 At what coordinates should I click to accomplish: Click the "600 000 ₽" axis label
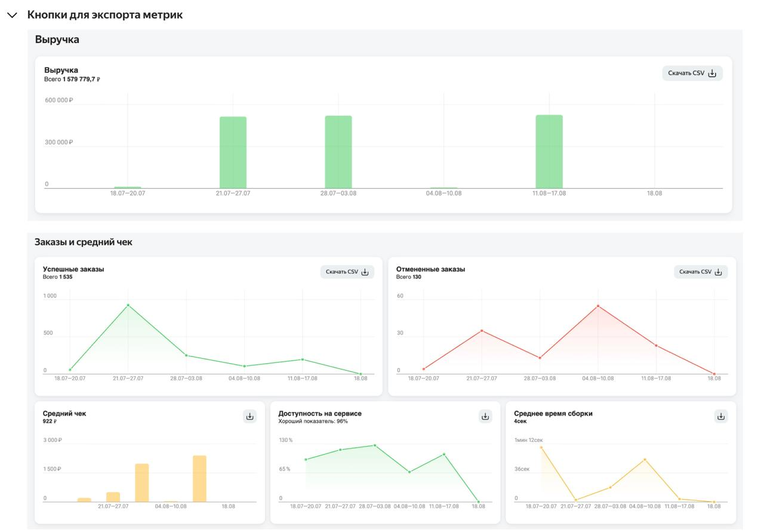pyautogui.click(x=58, y=100)
